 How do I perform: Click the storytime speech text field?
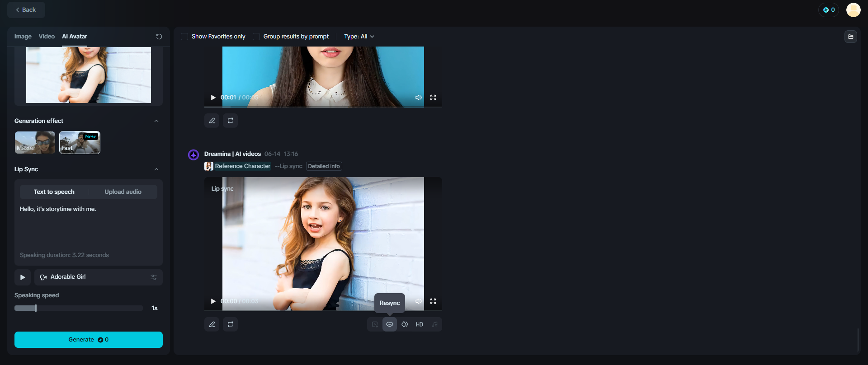point(89,226)
